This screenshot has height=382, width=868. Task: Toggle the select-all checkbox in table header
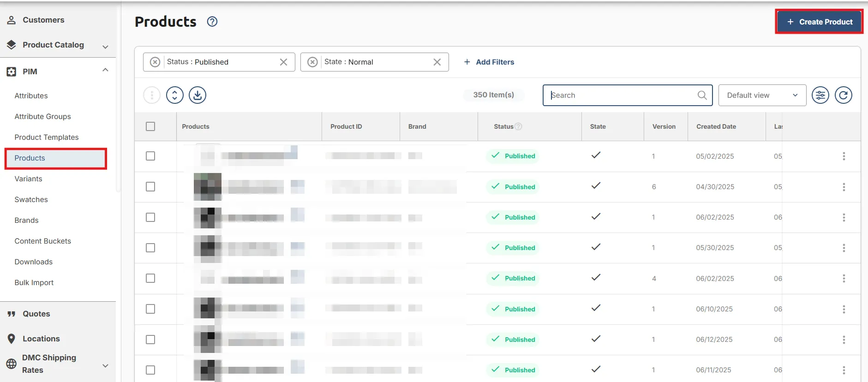150,126
